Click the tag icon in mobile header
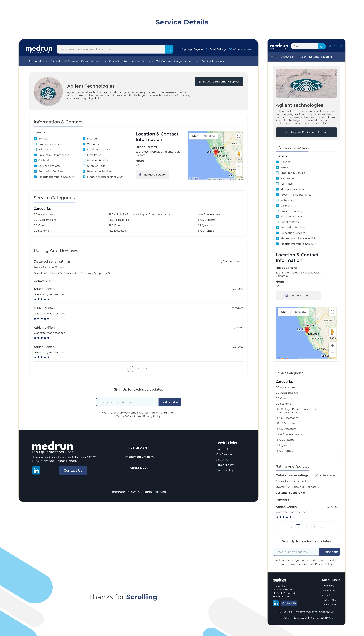The height and width of the screenshot is (636, 364). (x=335, y=46)
